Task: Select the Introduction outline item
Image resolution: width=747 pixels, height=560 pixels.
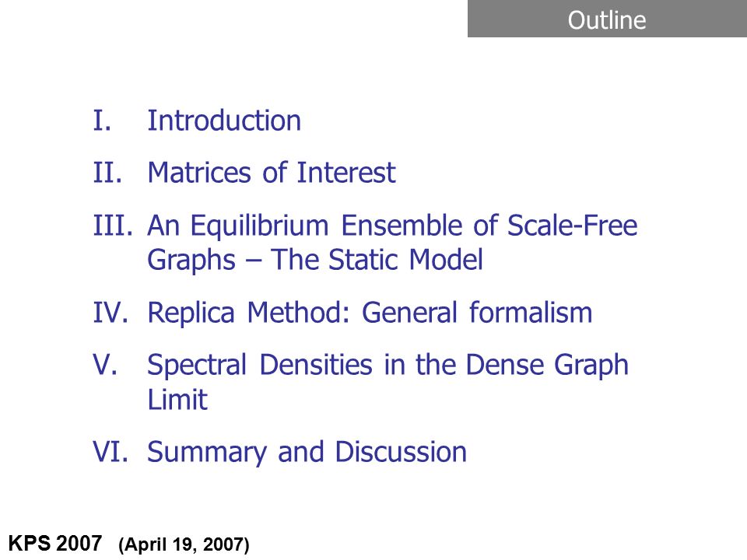Action: 224,121
